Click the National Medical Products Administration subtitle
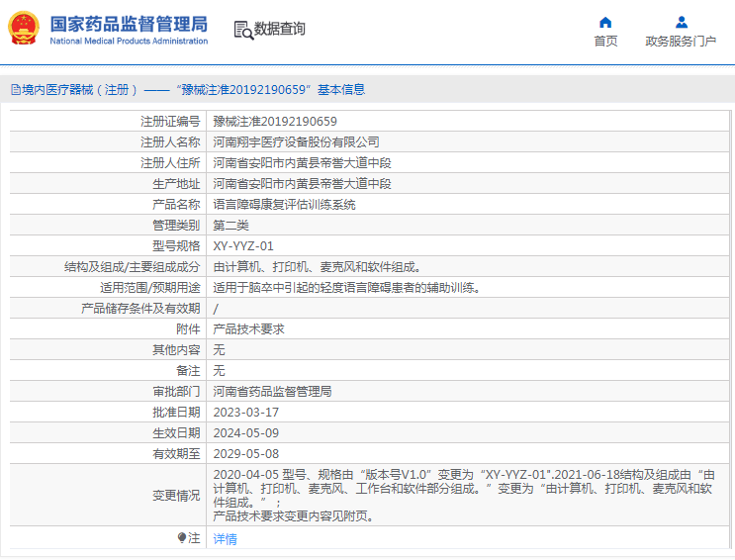The height and width of the screenshot is (560, 735). 129,42
